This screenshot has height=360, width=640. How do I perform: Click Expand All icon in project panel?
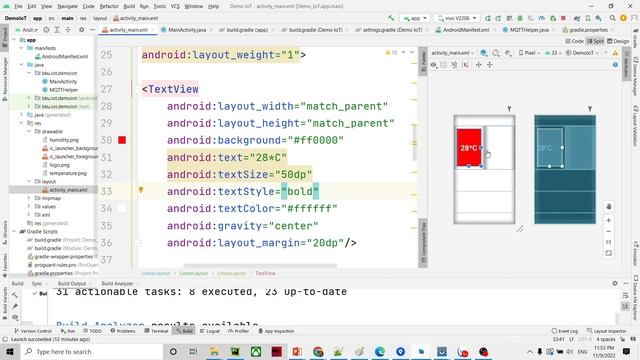point(57,30)
